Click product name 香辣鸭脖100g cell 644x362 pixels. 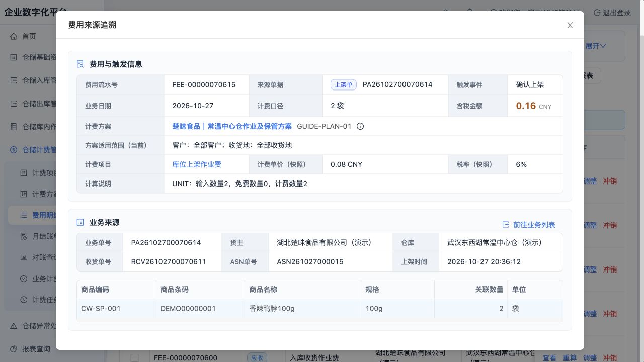click(303, 309)
